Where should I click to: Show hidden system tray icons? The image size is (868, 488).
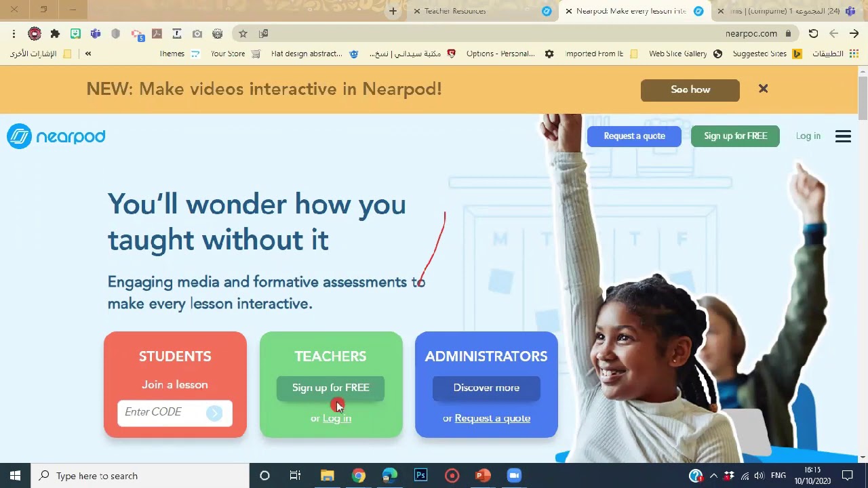click(713, 476)
